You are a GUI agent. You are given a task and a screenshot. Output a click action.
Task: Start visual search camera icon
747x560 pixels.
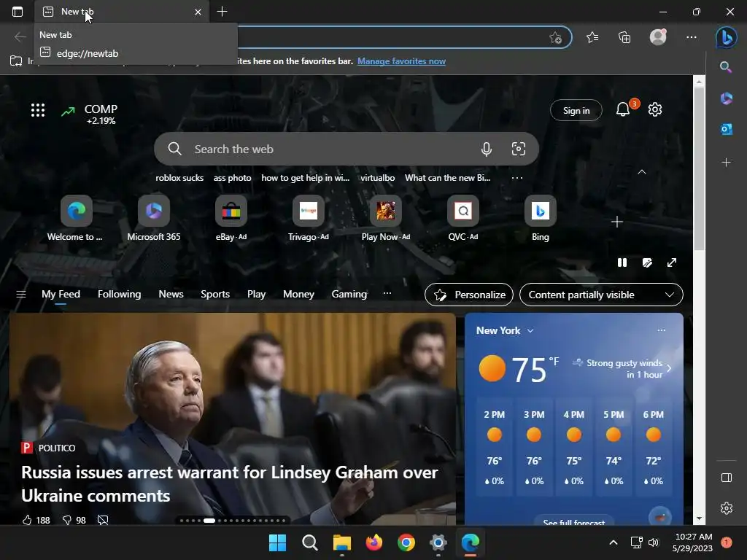point(519,149)
